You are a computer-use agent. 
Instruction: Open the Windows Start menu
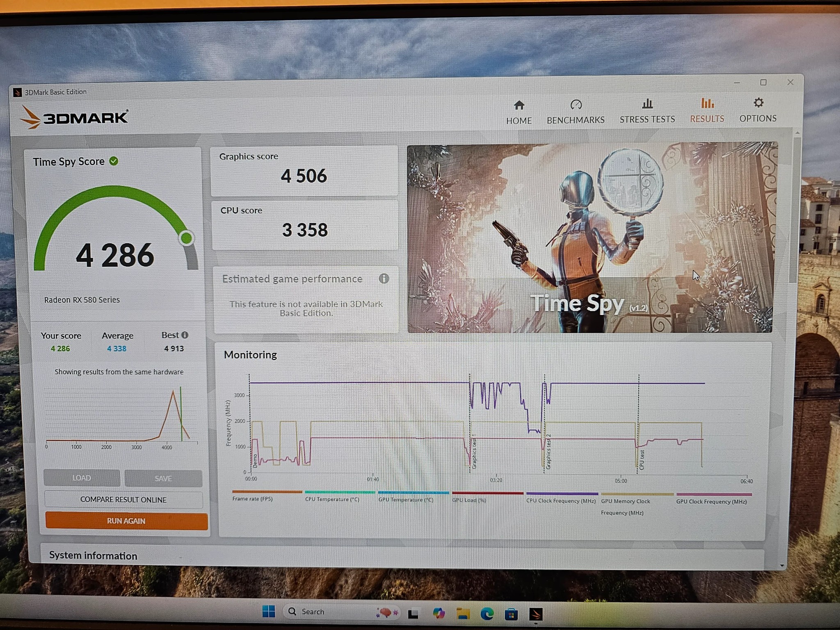(x=269, y=612)
